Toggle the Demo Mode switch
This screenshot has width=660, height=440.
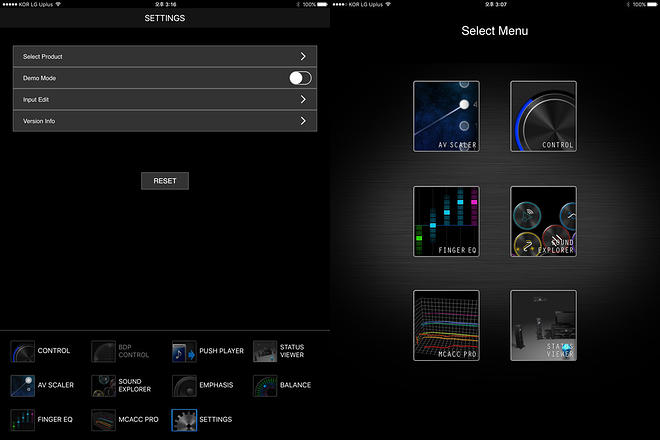(300, 78)
